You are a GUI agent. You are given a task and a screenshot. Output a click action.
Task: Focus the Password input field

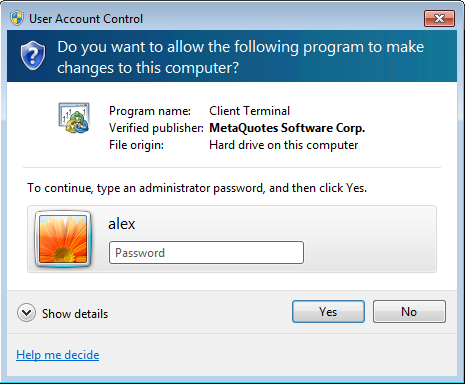pyautogui.click(x=206, y=253)
